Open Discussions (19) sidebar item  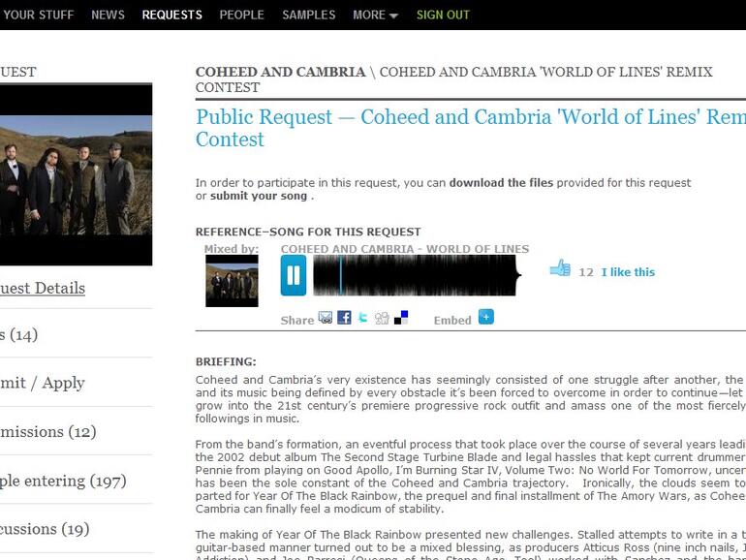(45, 529)
